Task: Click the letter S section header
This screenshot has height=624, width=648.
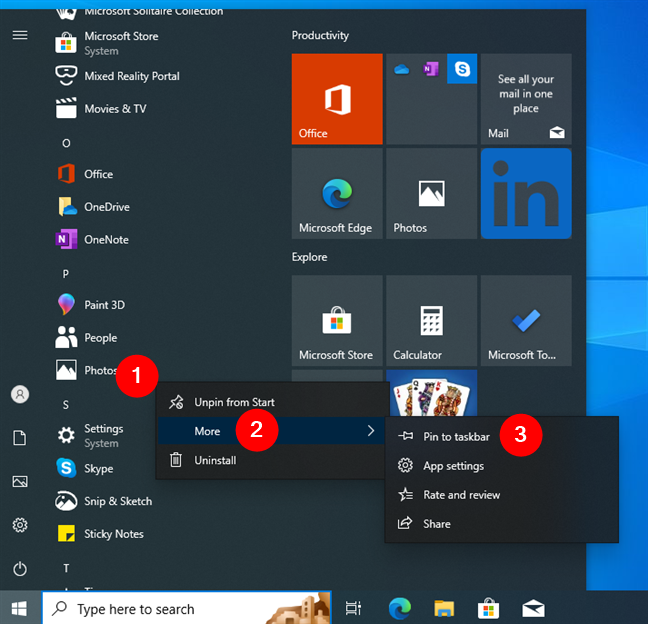Action: pos(66,405)
